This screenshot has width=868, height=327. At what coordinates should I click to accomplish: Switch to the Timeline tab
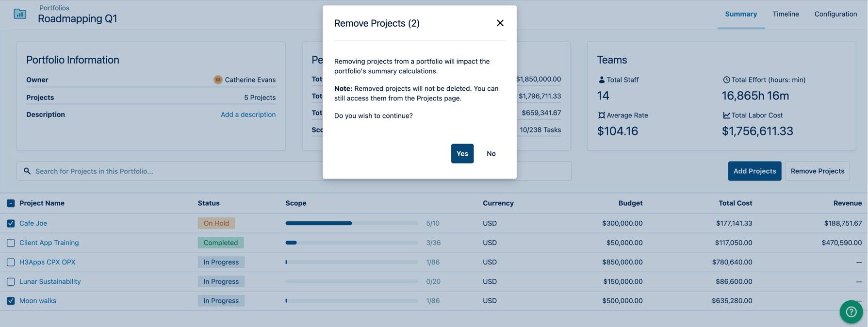click(786, 14)
